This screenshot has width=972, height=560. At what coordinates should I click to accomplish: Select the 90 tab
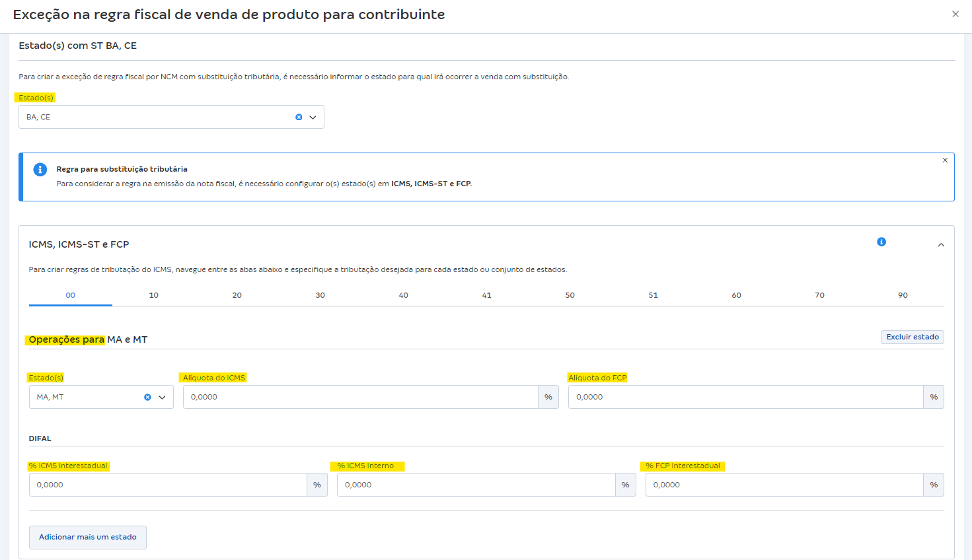click(903, 295)
